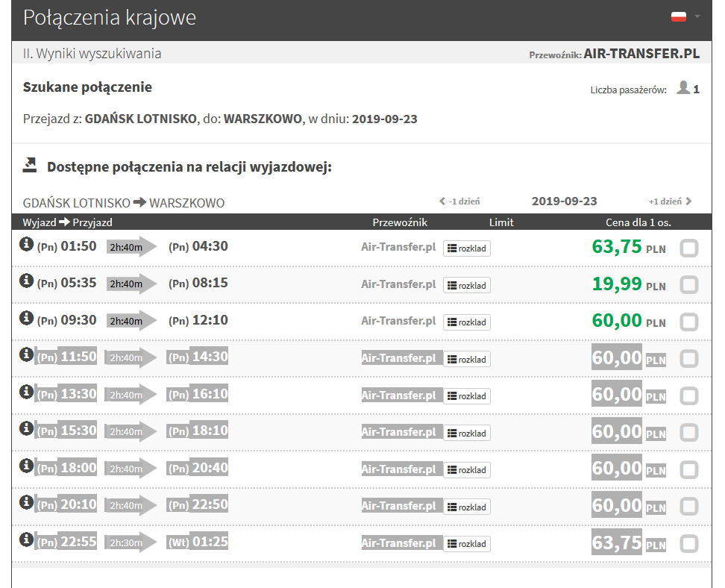
Task: Click the Cena dla 1 os. column header
Action: 638,222
